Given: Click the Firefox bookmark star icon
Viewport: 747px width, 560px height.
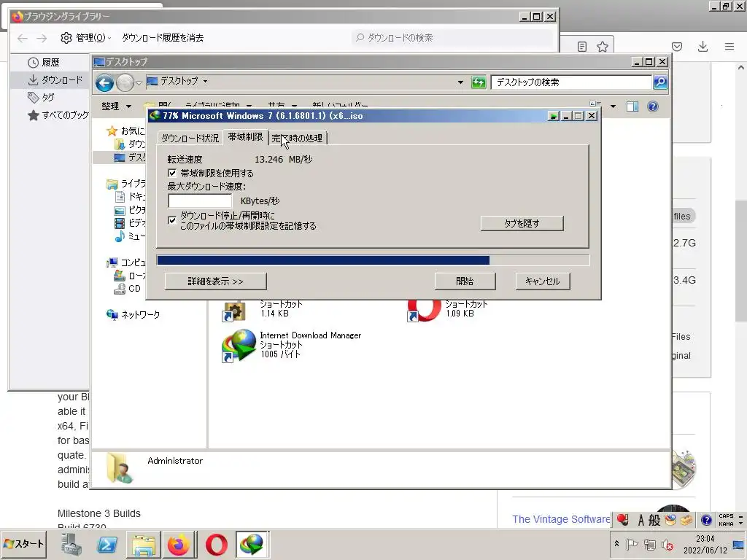Looking at the screenshot, I should click(x=602, y=47).
